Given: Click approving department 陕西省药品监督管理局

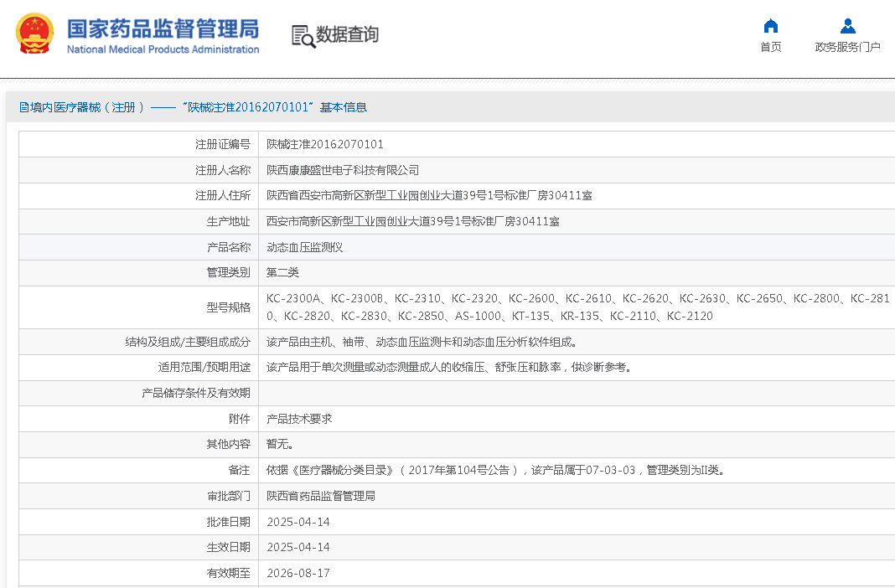Looking at the screenshot, I should 321,496.
